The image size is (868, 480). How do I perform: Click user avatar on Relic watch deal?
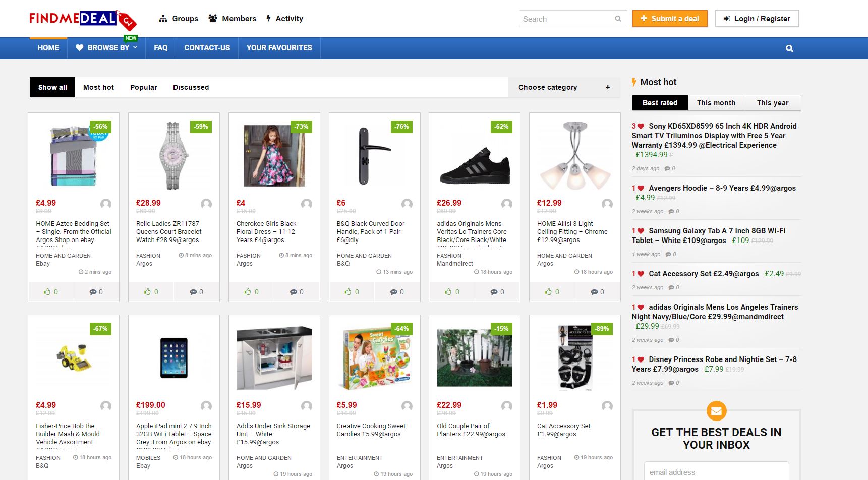(206, 204)
